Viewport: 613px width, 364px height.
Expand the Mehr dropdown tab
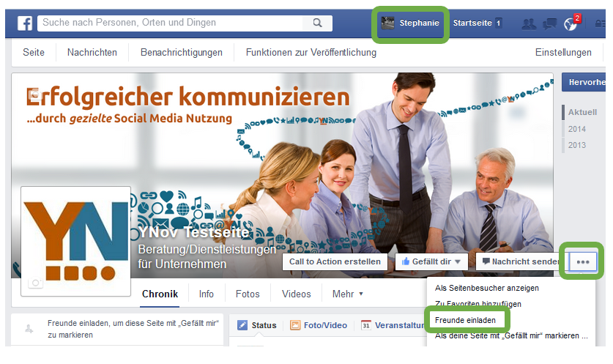click(x=348, y=294)
